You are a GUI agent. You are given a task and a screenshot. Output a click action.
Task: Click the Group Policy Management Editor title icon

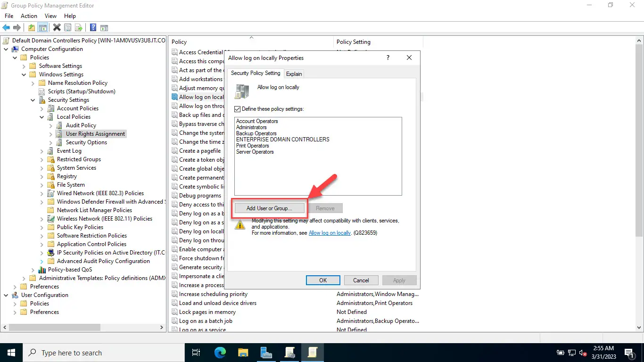[5, 5]
